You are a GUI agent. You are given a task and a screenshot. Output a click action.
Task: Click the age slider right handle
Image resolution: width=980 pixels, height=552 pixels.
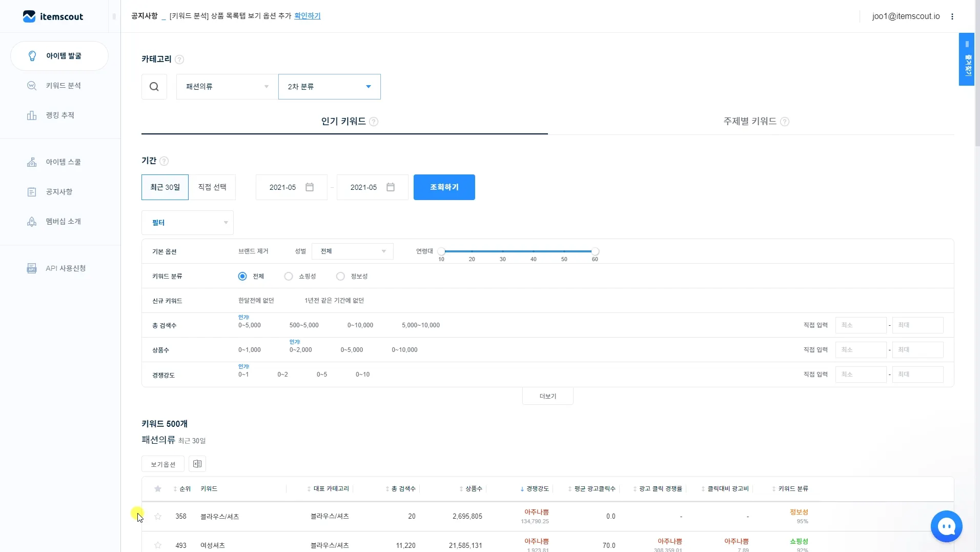coord(595,251)
